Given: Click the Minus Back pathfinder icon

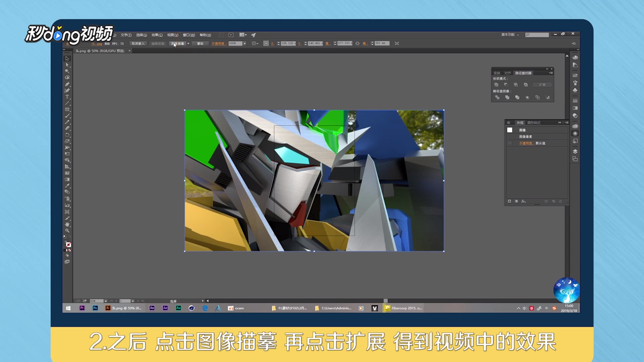Looking at the screenshot, I should click(548, 97).
